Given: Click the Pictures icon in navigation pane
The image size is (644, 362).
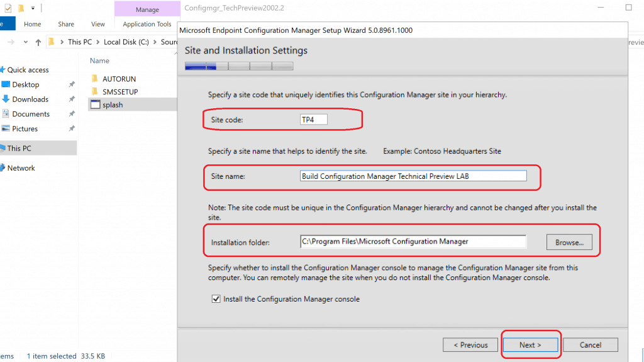Looking at the screenshot, I should click(6, 129).
